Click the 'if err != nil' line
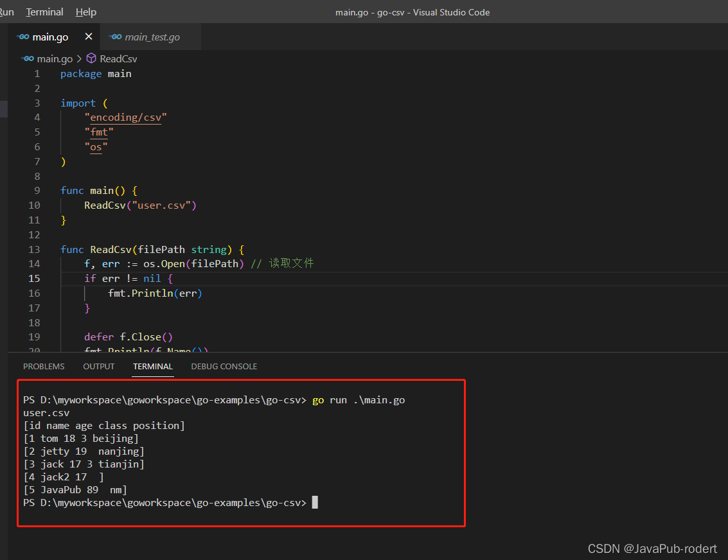The width and height of the screenshot is (728, 560). (129, 278)
